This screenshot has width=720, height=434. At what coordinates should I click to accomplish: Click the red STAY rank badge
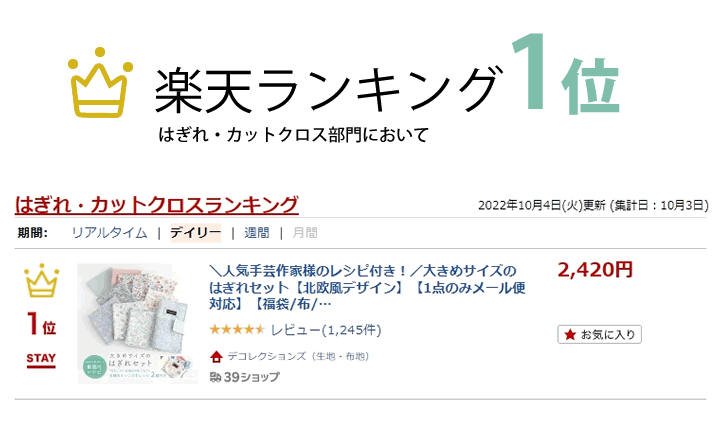[x=41, y=359]
